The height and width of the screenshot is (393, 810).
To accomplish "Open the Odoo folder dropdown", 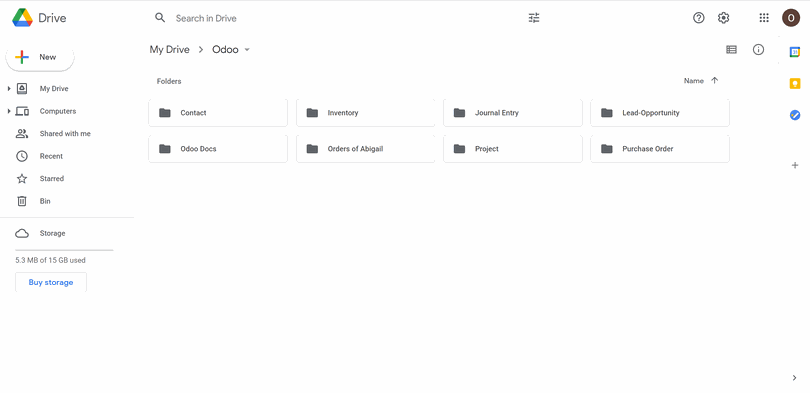I will pyautogui.click(x=246, y=50).
